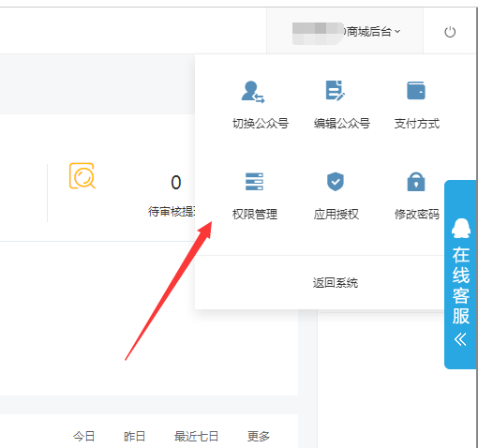Click the QQ penguin customer service icon

pos(461,229)
